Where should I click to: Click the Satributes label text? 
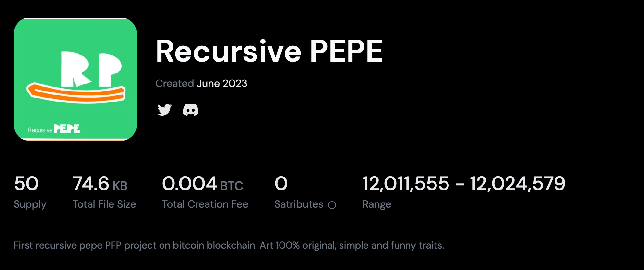click(x=299, y=204)
